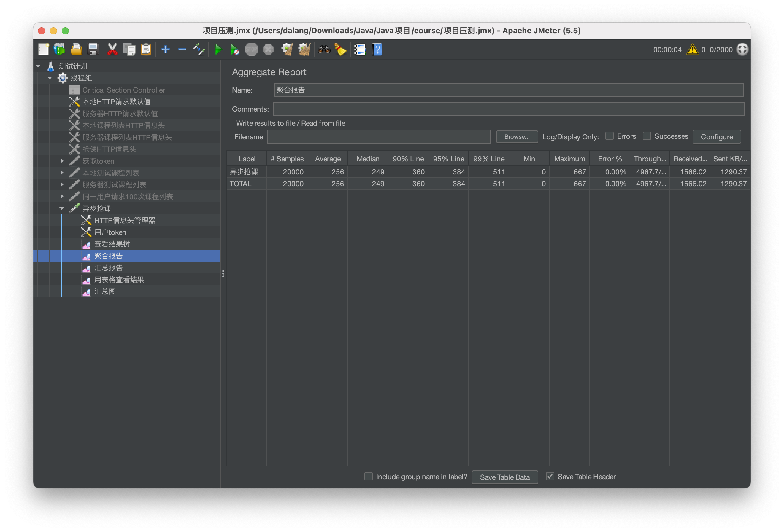Open Function Helper list icon
Screen dimensions: 784x532
360,50
